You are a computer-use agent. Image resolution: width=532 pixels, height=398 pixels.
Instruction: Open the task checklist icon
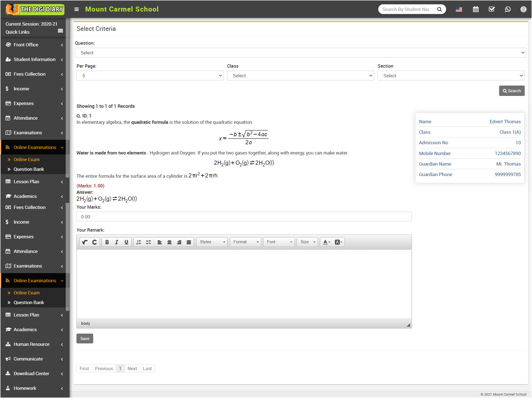click(x=492, y=9)
